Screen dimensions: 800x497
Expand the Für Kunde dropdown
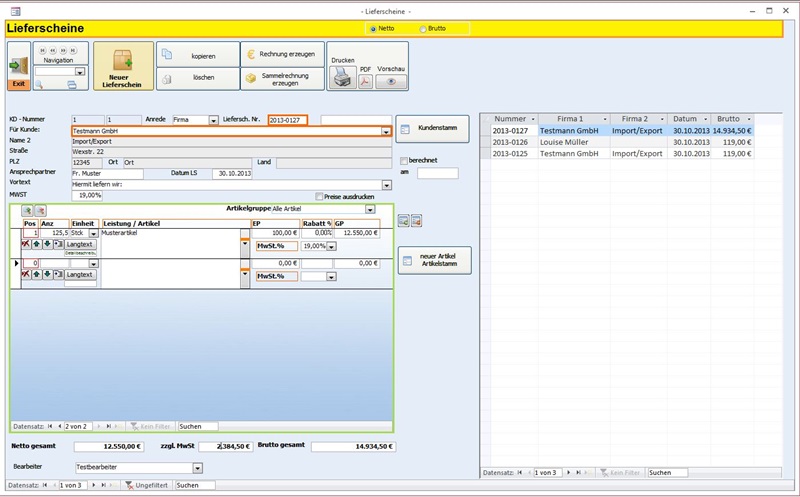pyautogui.click(x=386, y=132)
